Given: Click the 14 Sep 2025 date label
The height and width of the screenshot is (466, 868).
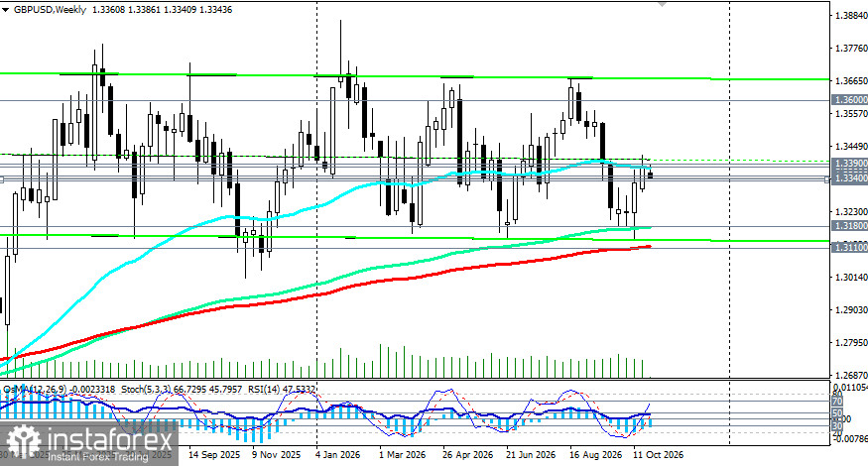Looking at the screenshot, I should 214,454.
